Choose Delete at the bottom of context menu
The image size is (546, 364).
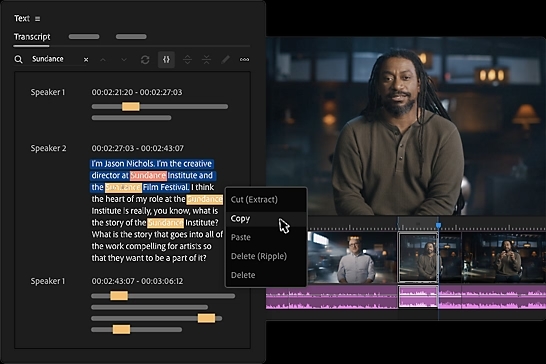[243, 275]
